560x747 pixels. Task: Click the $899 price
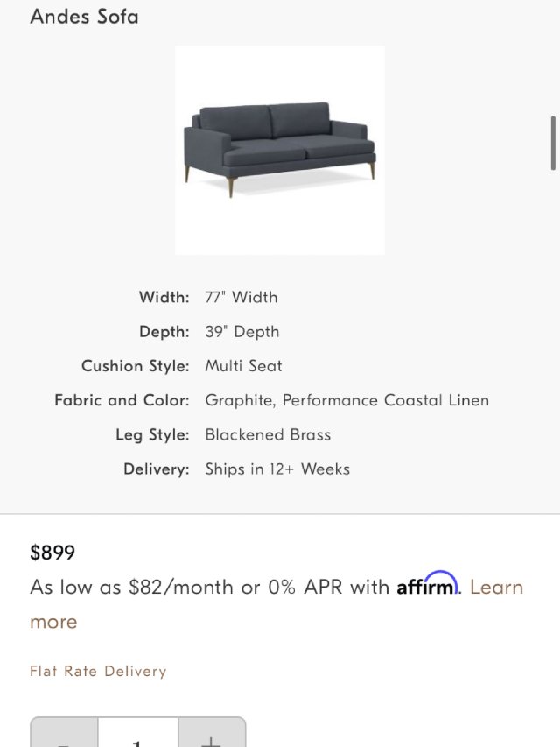tap(52, 553)
